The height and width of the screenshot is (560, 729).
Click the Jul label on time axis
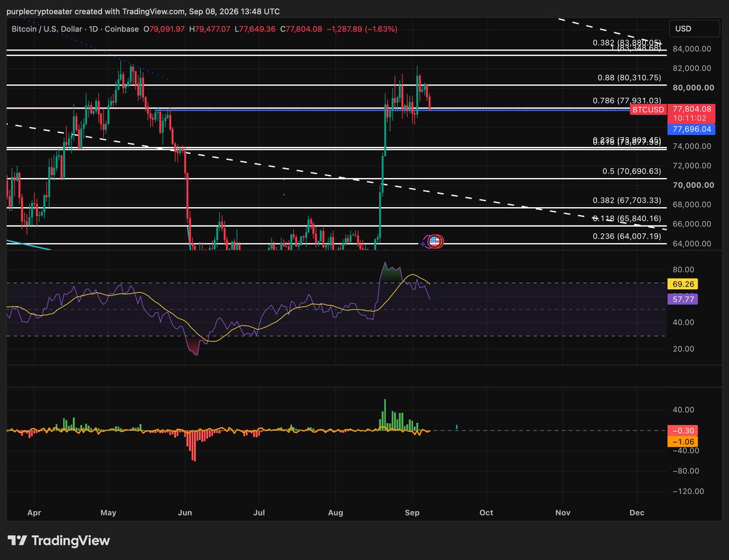click(x=259, y=513)
